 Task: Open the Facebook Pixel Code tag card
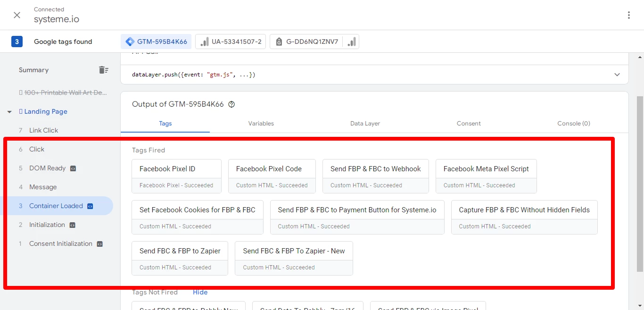(272, 176)
